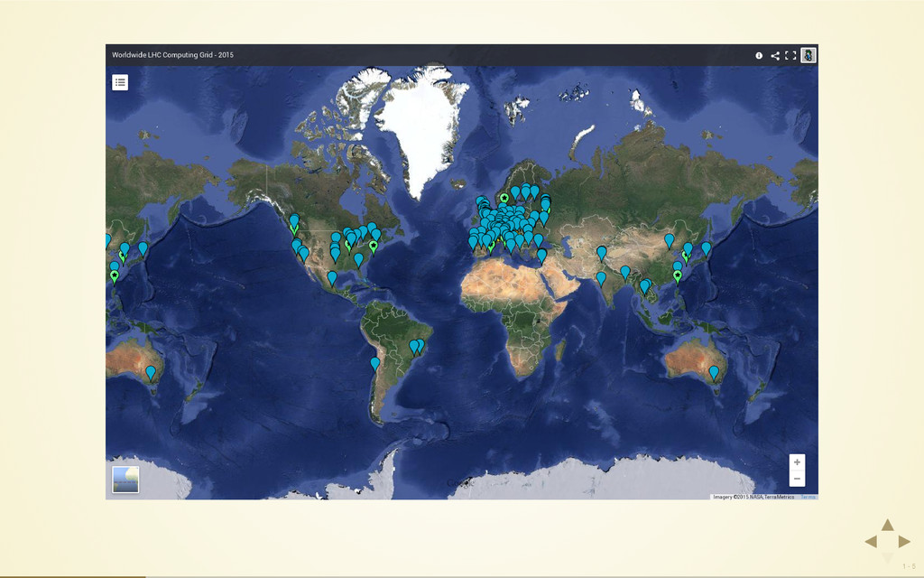Zoom out on the map
This screenshot has height=578, width=924.
point(797,479)
